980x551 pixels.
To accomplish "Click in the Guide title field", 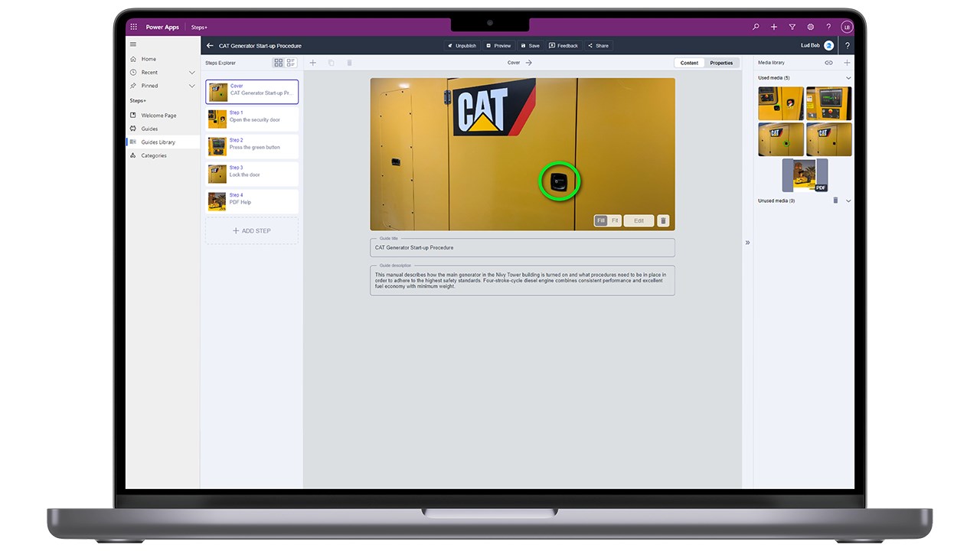I will point(522,247).
